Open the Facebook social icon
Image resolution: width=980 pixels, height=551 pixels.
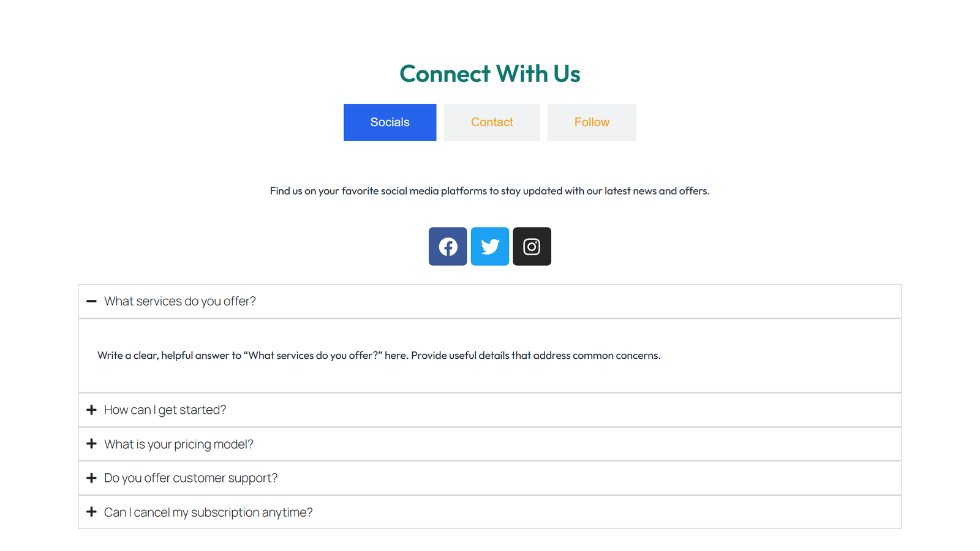448,246
